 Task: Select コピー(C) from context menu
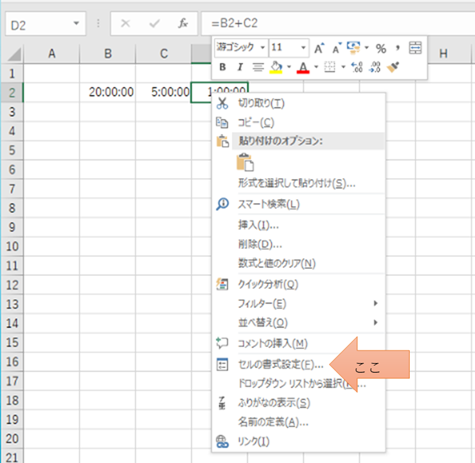click(298, 122)
